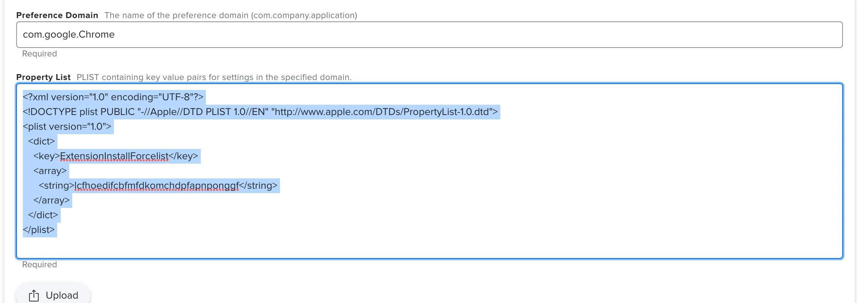Click the DOCTYPE plist declaration line
Screen dimensions: 868x303
tap(260, 112)
